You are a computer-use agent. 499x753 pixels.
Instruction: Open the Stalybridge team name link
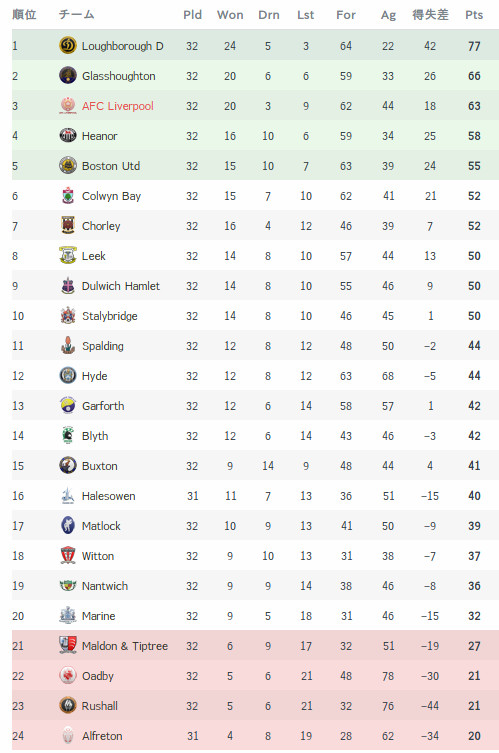[x=110, y=316]
